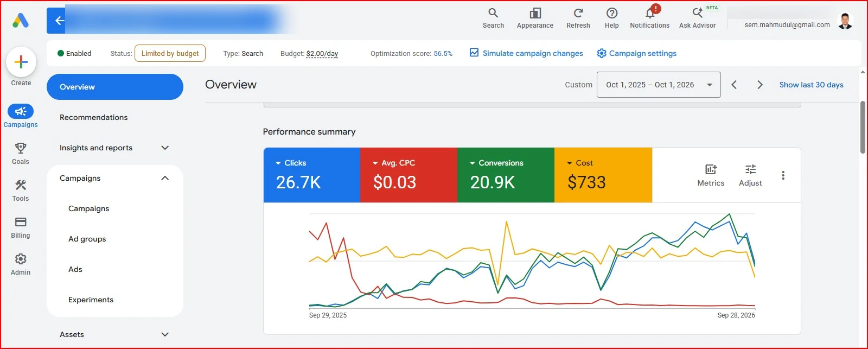The height and width of the screenshot is (349, 868).
Task: Change the Clicks metric dropdown
Action: click(x=291, y=163)
